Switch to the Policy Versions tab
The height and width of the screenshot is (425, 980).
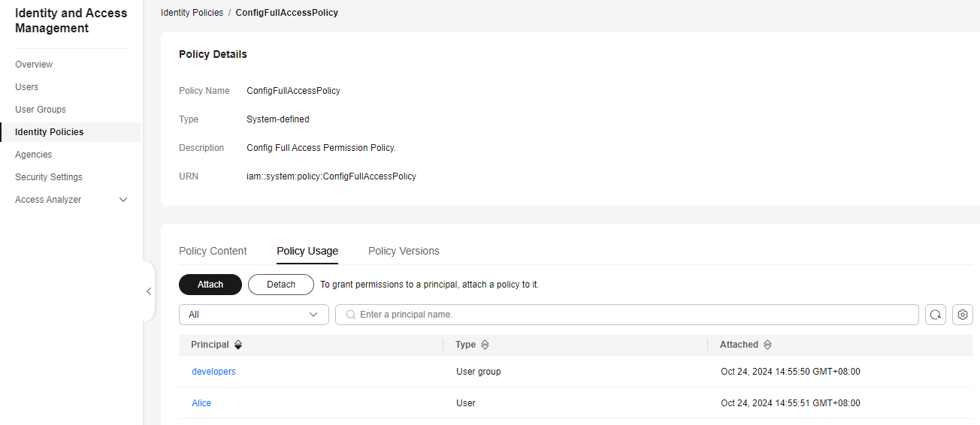coord(404,251)
